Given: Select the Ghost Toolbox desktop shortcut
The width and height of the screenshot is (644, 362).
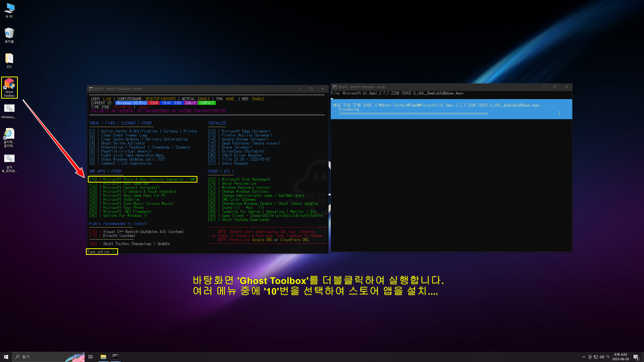Looking at the screenshot, I should pos(9,87).
